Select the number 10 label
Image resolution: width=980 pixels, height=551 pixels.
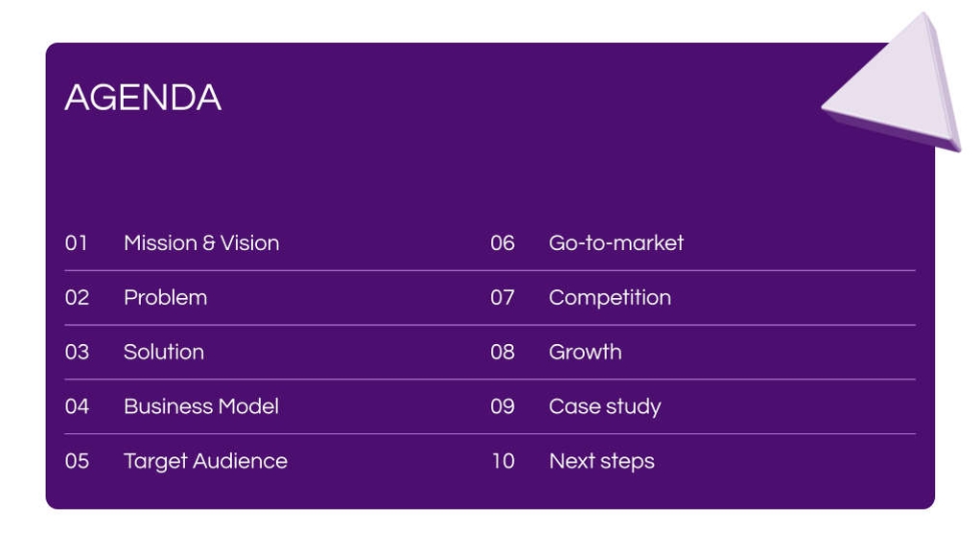pyautogui.click(x=502, y=461)
